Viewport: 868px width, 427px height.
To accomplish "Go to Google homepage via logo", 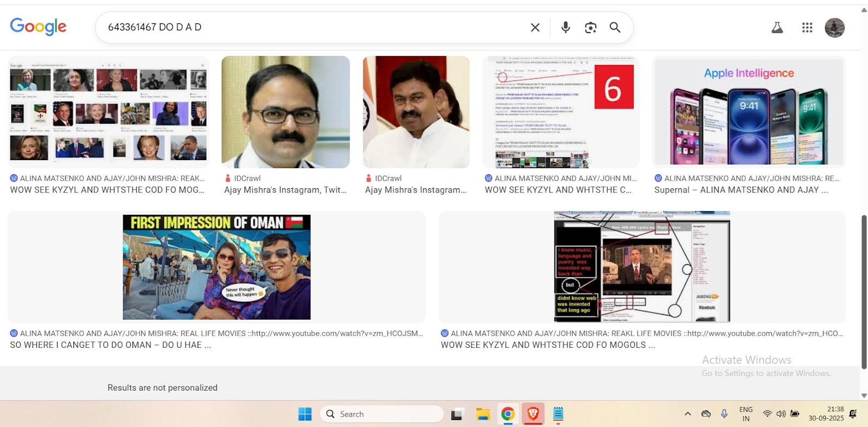I will tap(38, 26).
